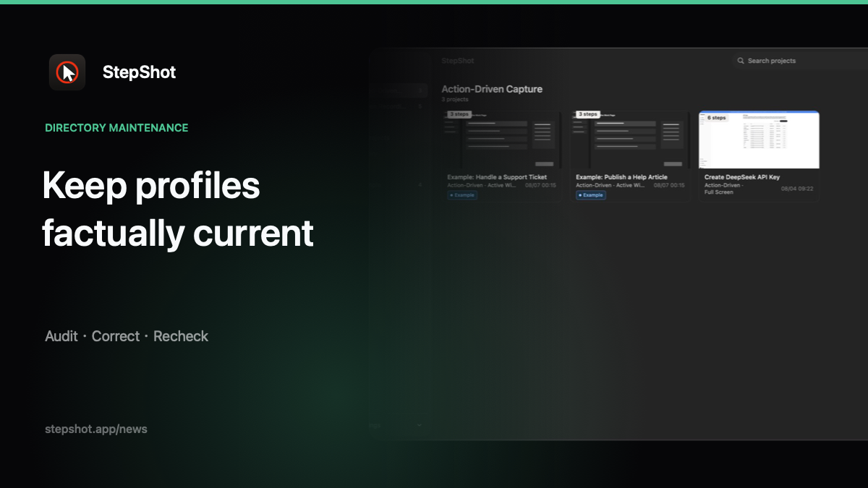Select title 'Example: Publish a Help Article'
Image resolution: width=868 pixels, height=488 pixels.
coord(621,176)
